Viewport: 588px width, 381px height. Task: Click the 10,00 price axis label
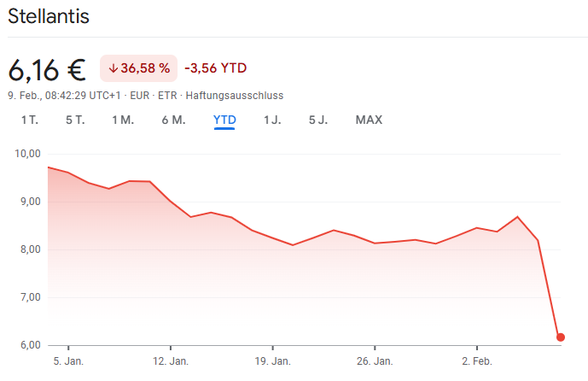pyautogui.click(x=28, y=154)
